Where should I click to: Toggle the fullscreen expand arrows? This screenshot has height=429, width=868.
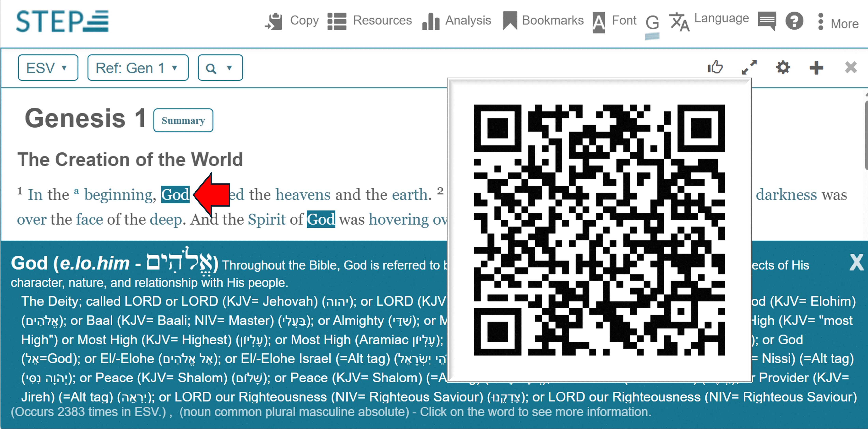[x=749, y=67]
